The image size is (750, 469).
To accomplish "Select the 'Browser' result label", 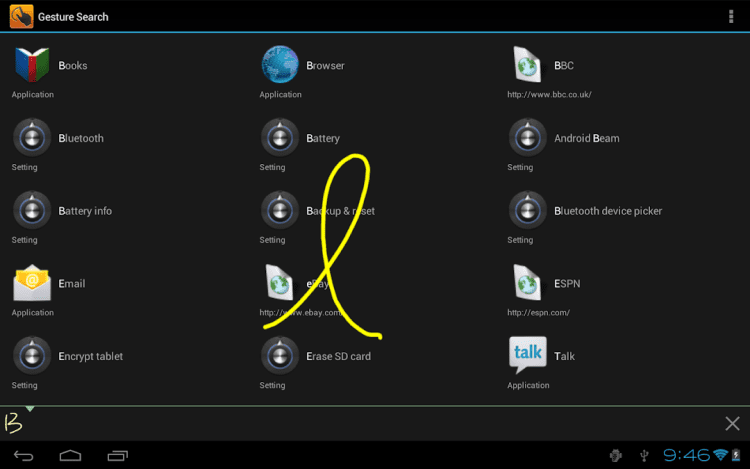I will point(325,65).
